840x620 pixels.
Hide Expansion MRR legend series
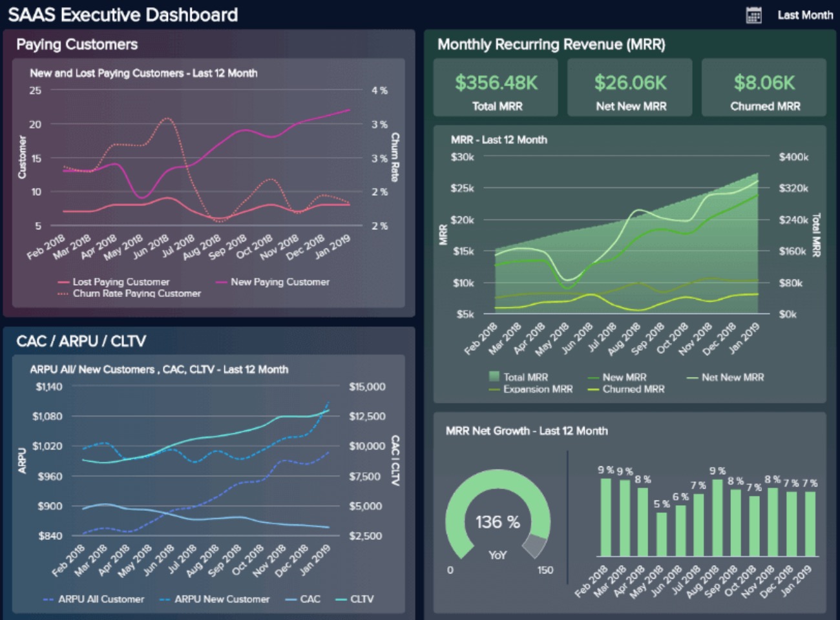coord(531,389)
